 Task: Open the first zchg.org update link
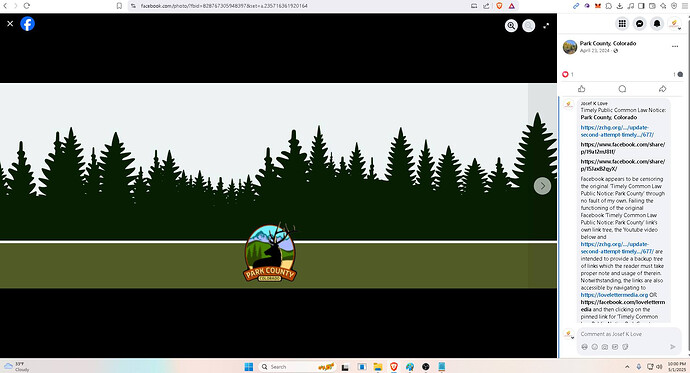click(617, 131)
